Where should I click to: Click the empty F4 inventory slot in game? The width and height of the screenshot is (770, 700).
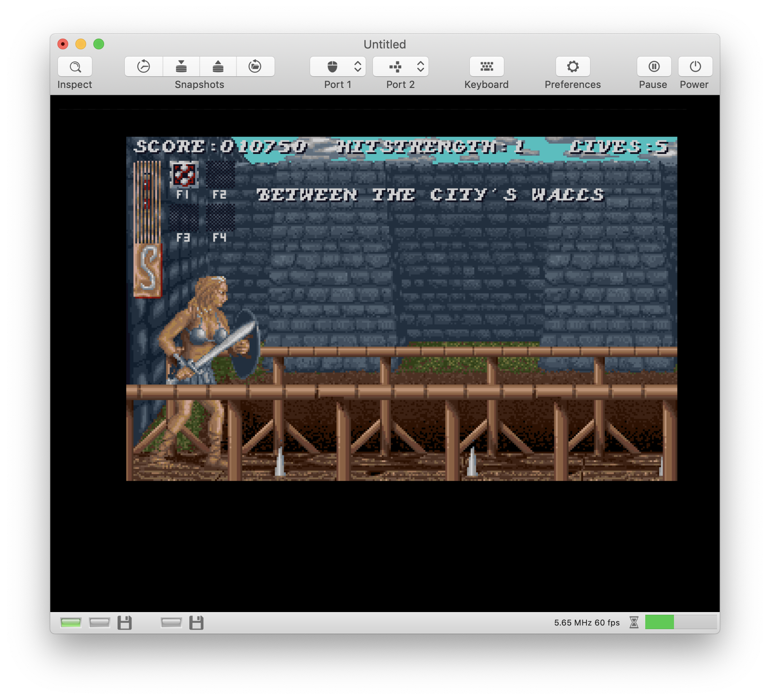click(220, 218)
